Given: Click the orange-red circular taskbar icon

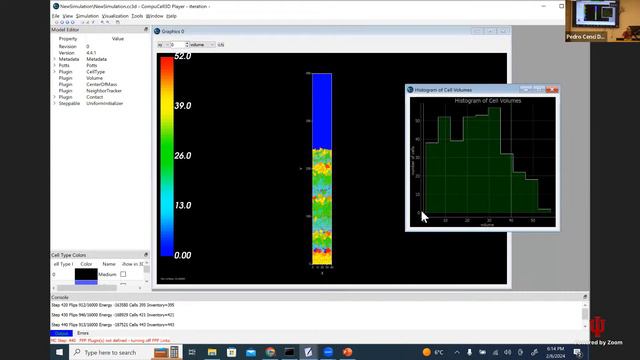Looking at the screenshot, I should tap(347, 352).
